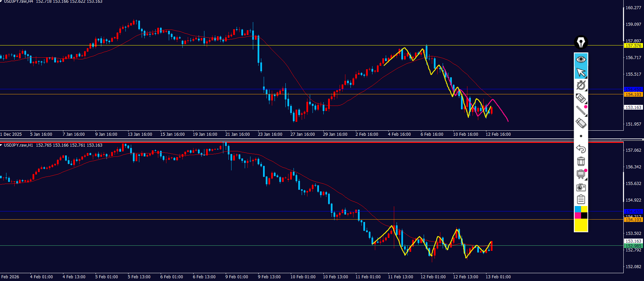Click the pen nib launcher icon
The image size is (644, 281).
581,42
